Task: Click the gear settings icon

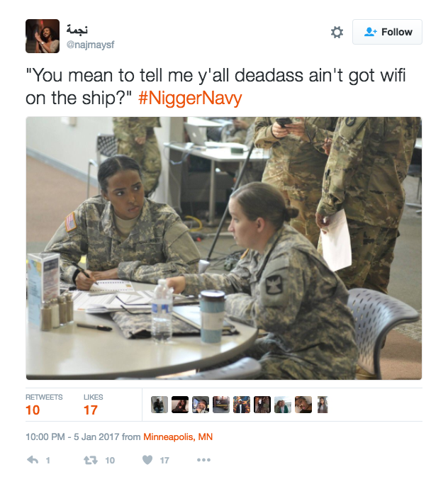Action: click(337, 32)
